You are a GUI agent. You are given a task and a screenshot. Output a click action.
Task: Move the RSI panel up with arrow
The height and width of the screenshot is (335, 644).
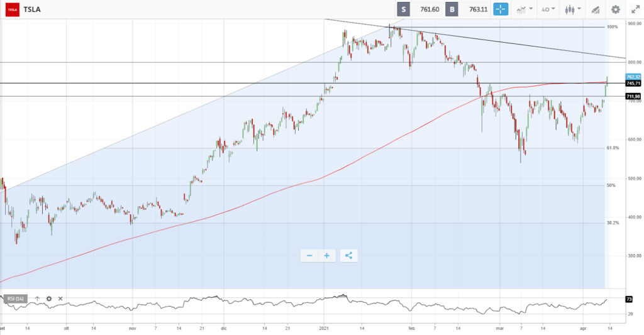pos(37,299)
